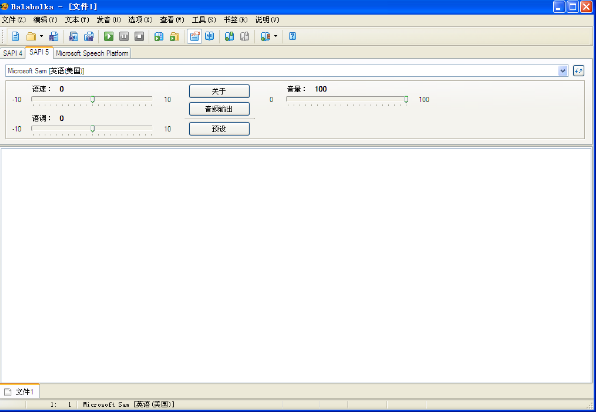Open a file using the folder icon
This screenshot has width=601, height=417.
point(31,36)
